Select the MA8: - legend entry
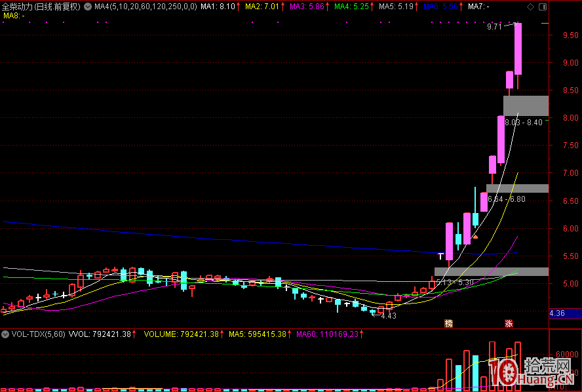 pos(14,16)
